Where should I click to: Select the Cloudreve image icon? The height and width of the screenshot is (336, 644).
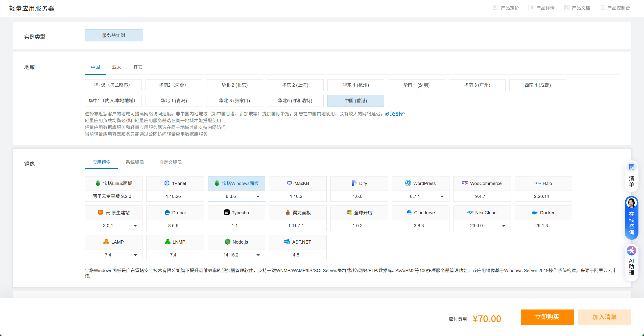pos(409,212)
